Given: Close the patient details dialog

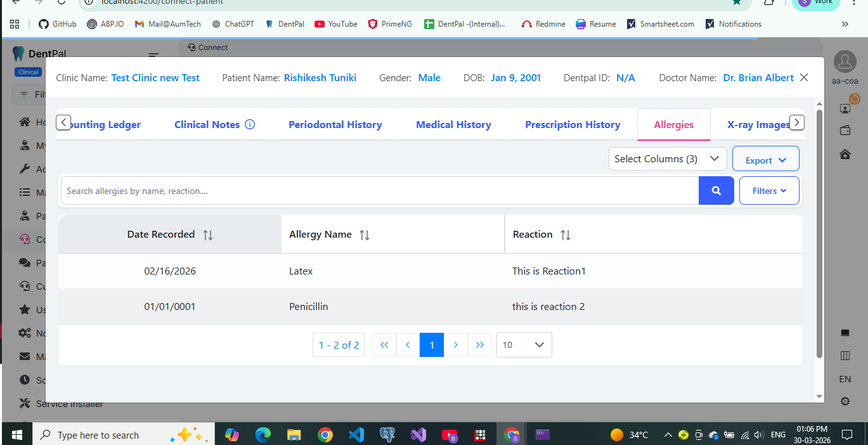Looking at the screenshot, I should click(804, 77).
